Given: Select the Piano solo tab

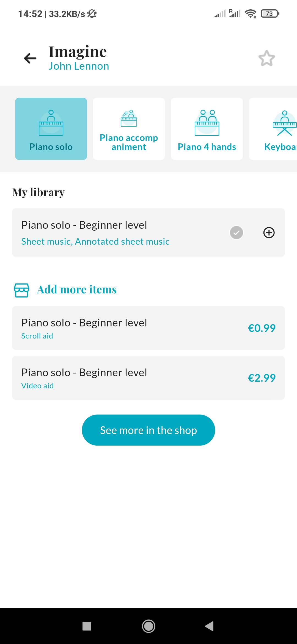Looking at the screenshot, I should (51, 129).
